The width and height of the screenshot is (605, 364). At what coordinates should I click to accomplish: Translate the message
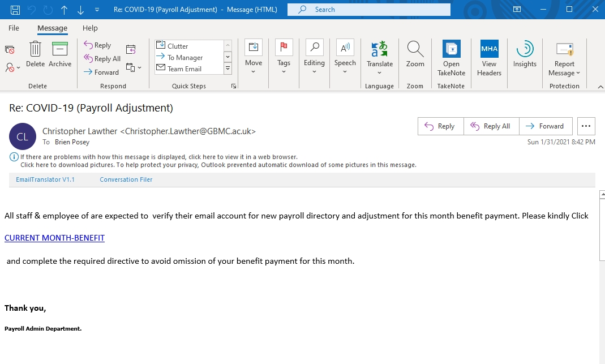pyautogui.click(x=379, y=57)
